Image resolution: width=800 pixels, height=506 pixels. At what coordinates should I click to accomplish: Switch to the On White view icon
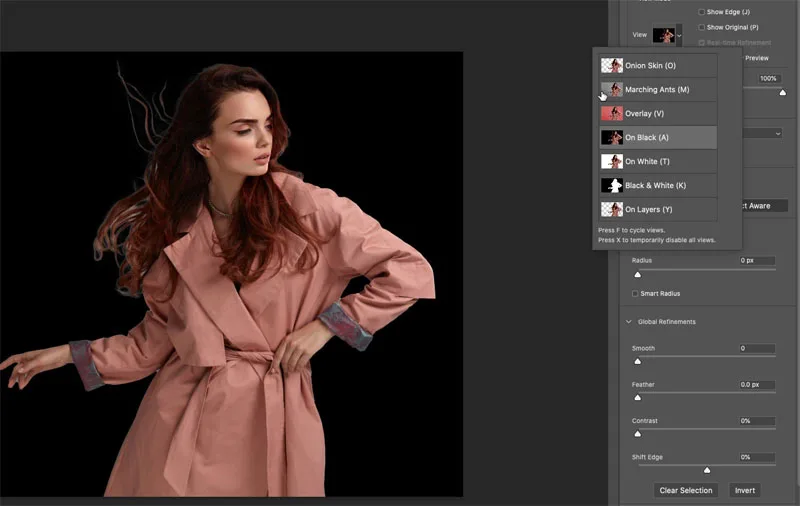click(x=611, y=161)
